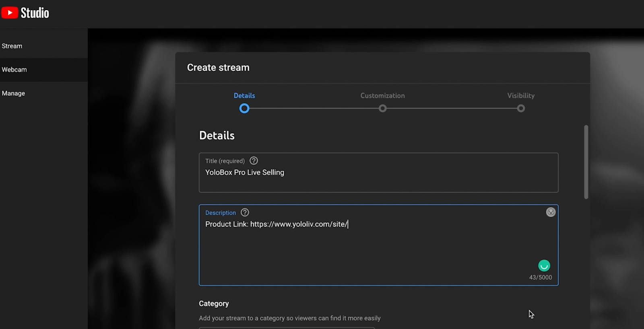
Task: Switch to the Details step label
Action: 244,96
